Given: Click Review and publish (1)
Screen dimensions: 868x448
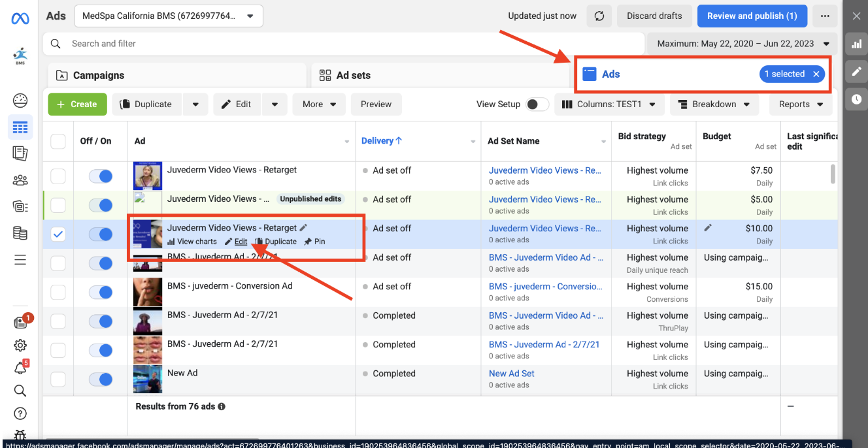Looking at the screenshot, I should pos(752,16).
